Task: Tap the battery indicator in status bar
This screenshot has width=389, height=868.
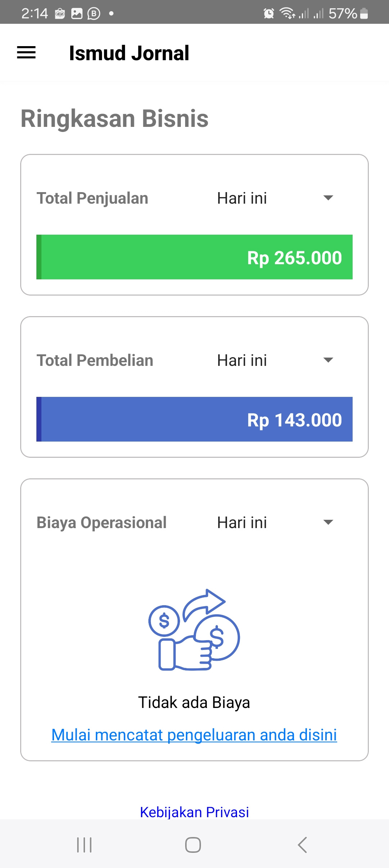Action: pyautogui.click(x=364, y=14)
